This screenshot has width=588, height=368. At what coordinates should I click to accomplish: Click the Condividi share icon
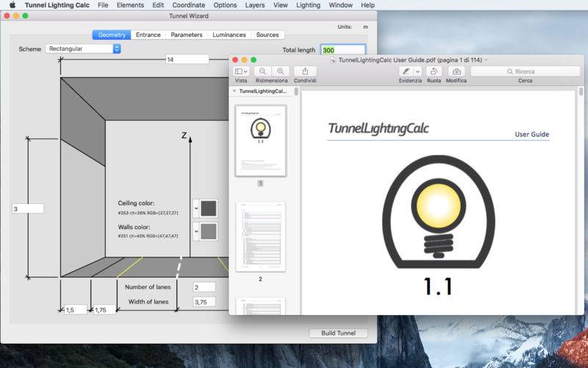[305, 71]
